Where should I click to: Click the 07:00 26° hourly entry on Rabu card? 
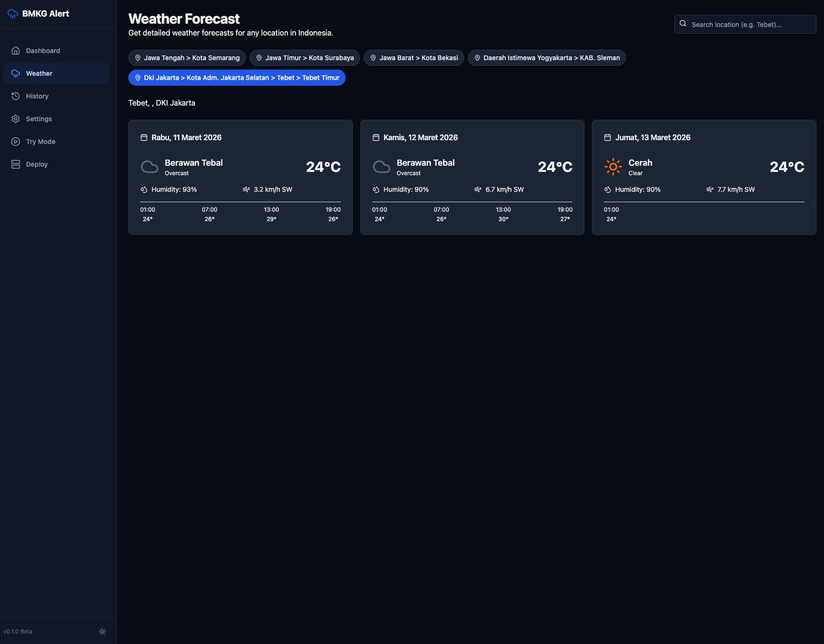click(x=209, y=214)
